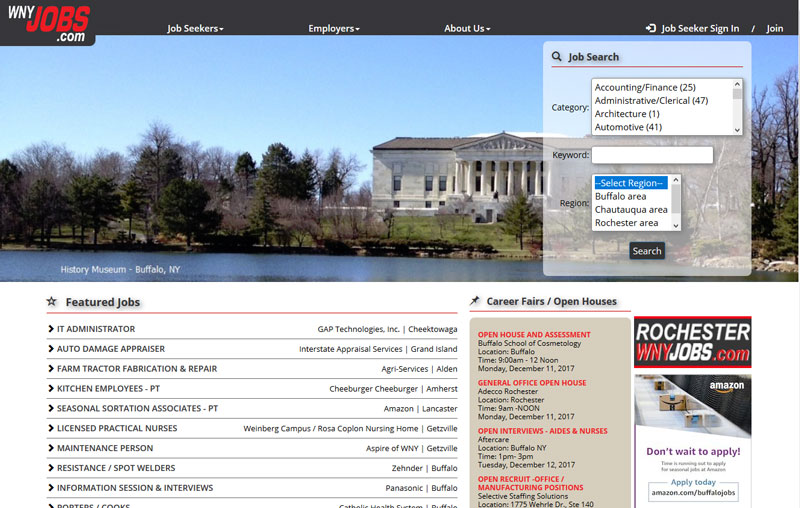Screen dimensions: 800x508
Task: Select Chautauqua area region
Action: click(631, 210)
